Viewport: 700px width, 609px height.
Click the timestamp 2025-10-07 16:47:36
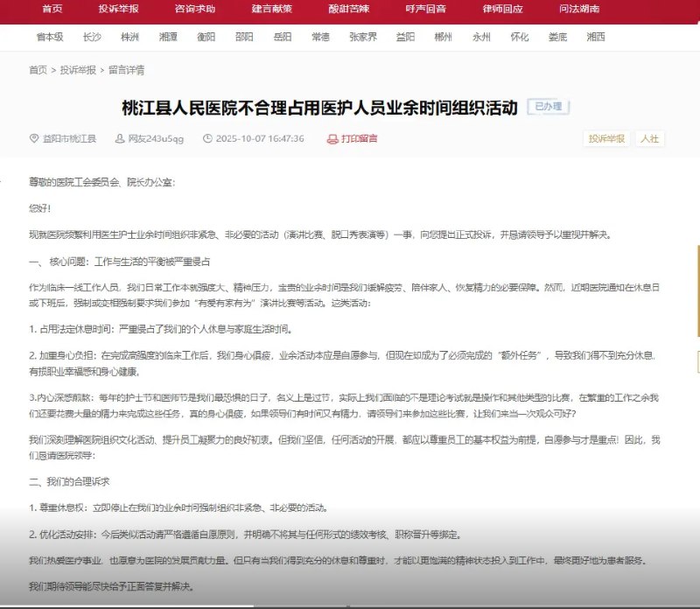[260, 138]
